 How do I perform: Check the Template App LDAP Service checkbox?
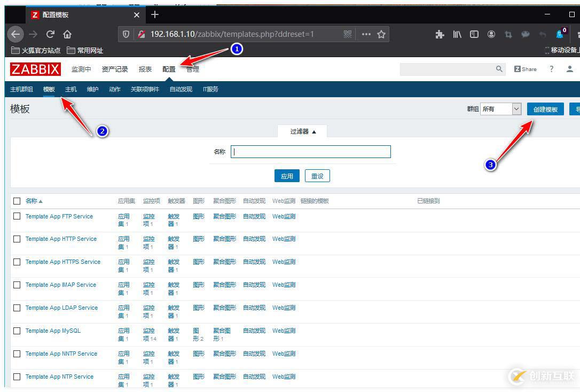(x=17, y=308)
